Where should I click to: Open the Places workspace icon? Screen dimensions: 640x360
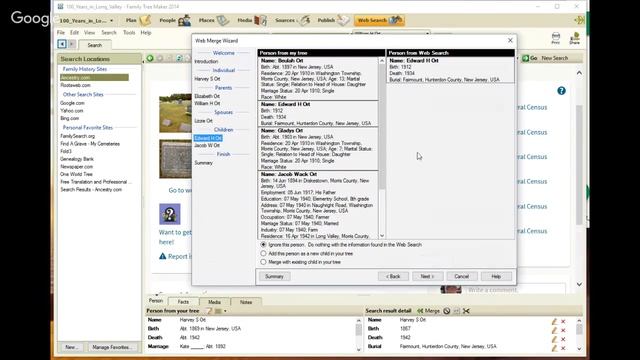222,20
